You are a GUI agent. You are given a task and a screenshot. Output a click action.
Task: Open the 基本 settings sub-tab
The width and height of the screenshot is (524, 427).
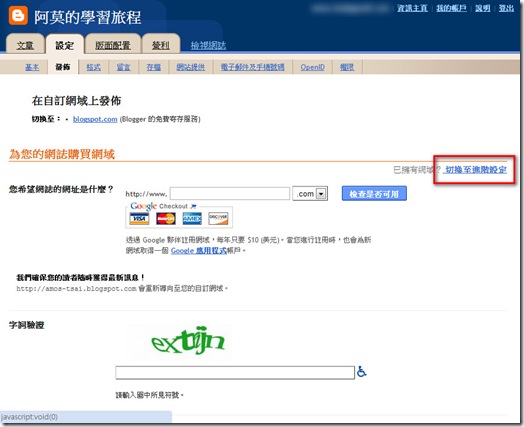tap(32, 67)
